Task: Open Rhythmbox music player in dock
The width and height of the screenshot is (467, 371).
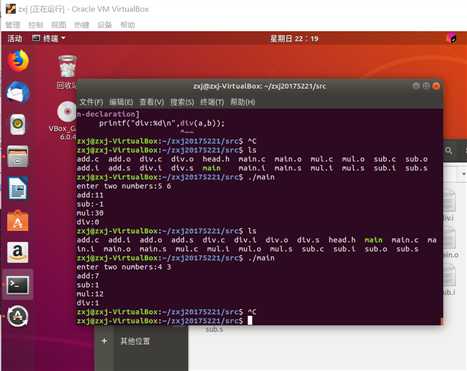Action: tap(18, 124)
